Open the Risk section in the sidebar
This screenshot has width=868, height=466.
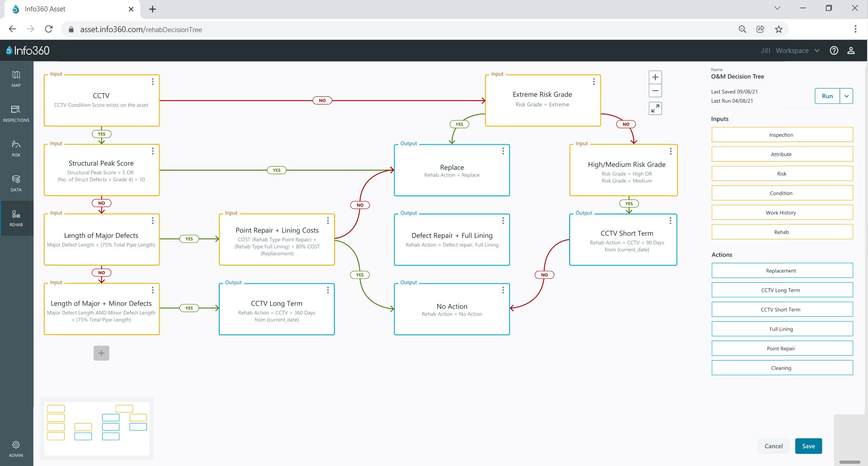coord(16,148)
